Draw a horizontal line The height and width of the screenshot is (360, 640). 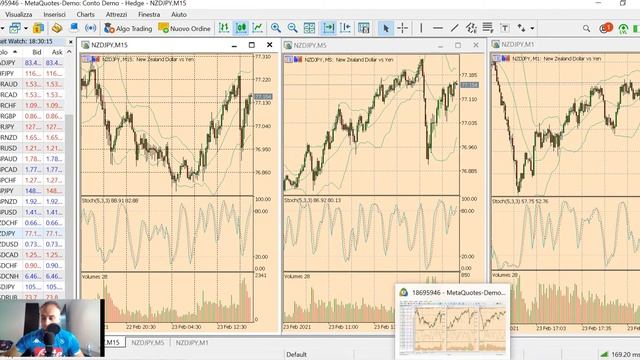[438, 28]
